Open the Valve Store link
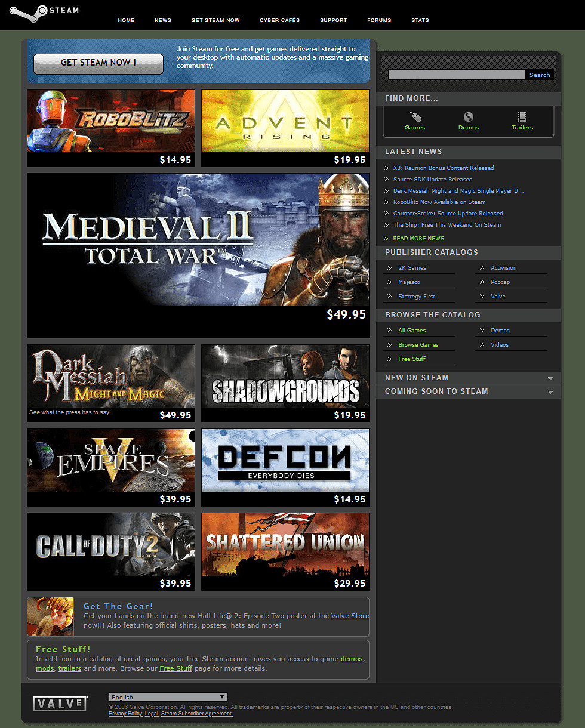585x728 pixels. 350,615
